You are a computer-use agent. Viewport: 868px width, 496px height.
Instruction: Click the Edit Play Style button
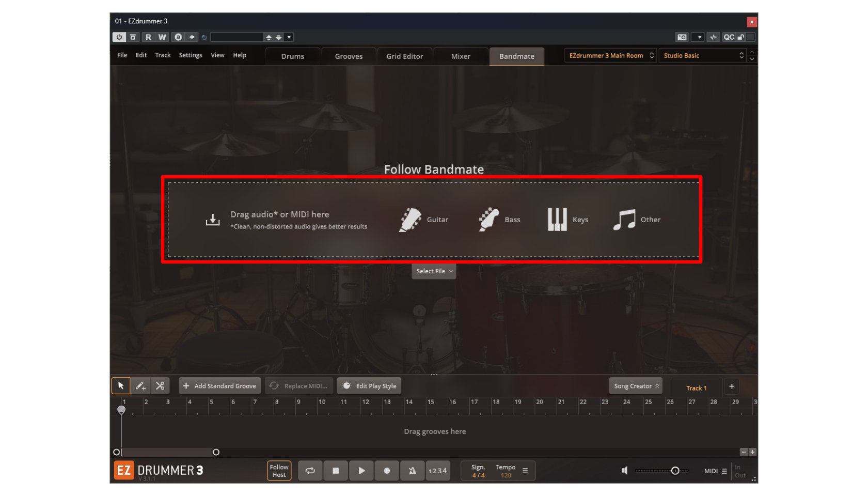click(370, 386)
